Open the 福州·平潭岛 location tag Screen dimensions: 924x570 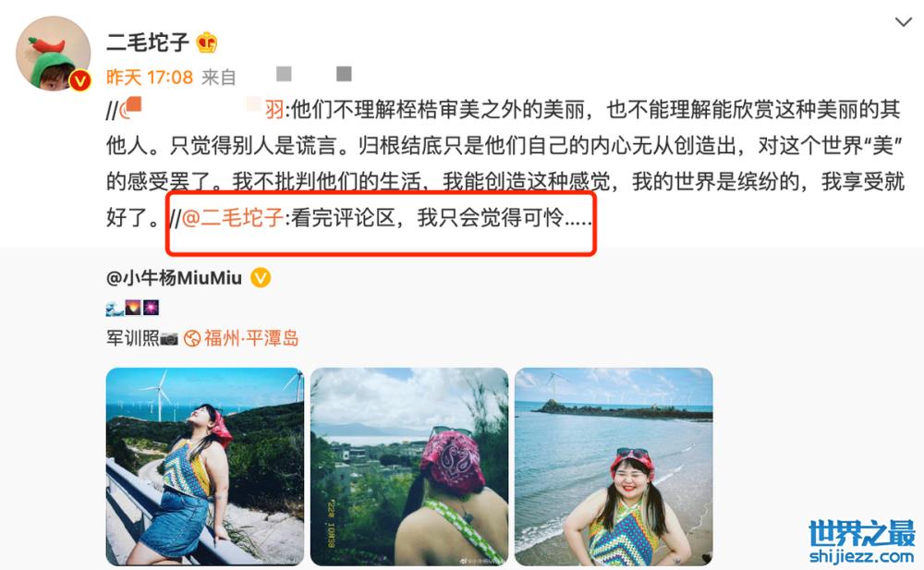pos(251,338)
